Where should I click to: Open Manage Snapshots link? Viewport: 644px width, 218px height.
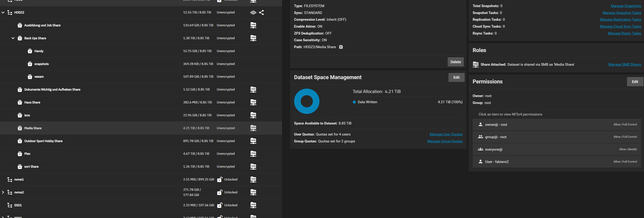click(x=626, y=6)
